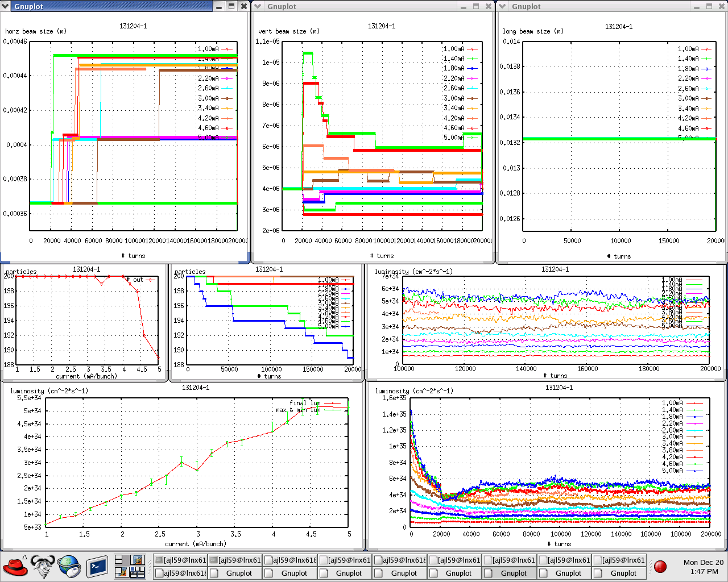The height and width of the screenshot is (582, 728).
Task: Switch to the bottom-right workspace in the pager
Action: click(137, 572)
